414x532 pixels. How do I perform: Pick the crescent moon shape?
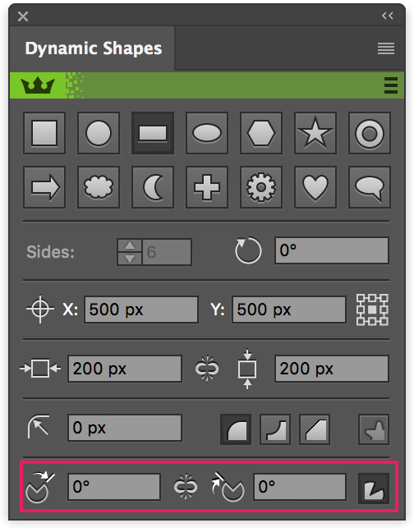point(153,187)
